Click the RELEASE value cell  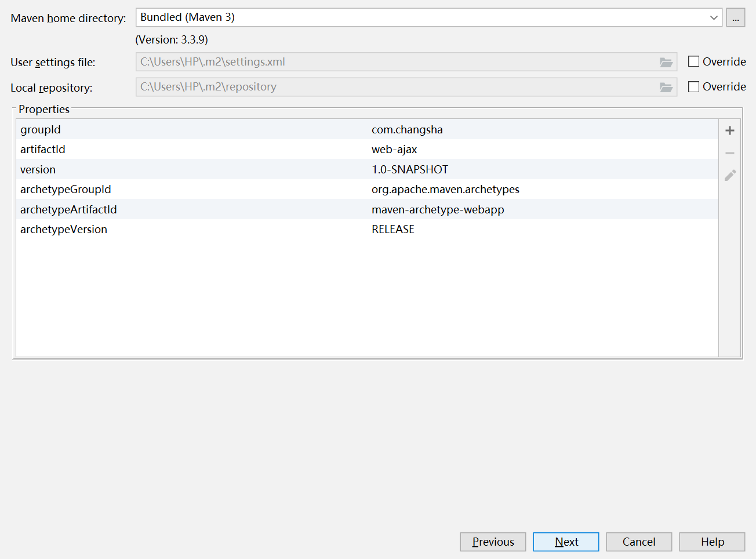click(x=393, y=229)
